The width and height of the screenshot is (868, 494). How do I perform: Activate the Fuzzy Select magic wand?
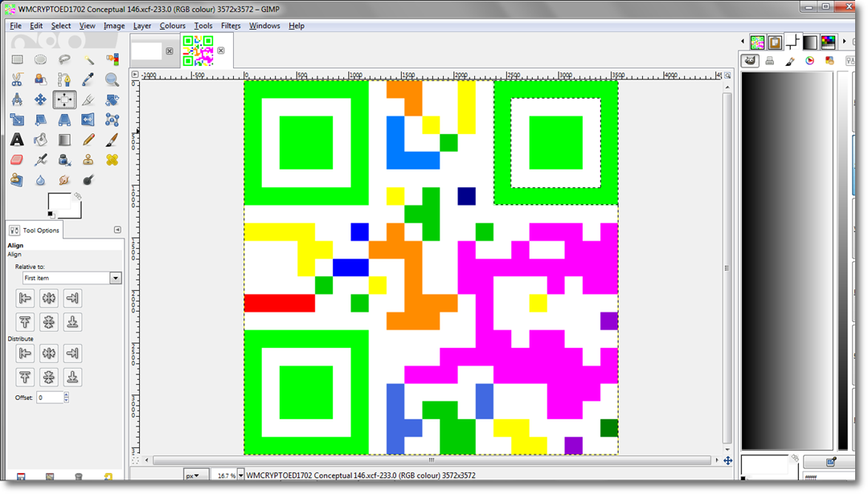(x=88, y=59)
